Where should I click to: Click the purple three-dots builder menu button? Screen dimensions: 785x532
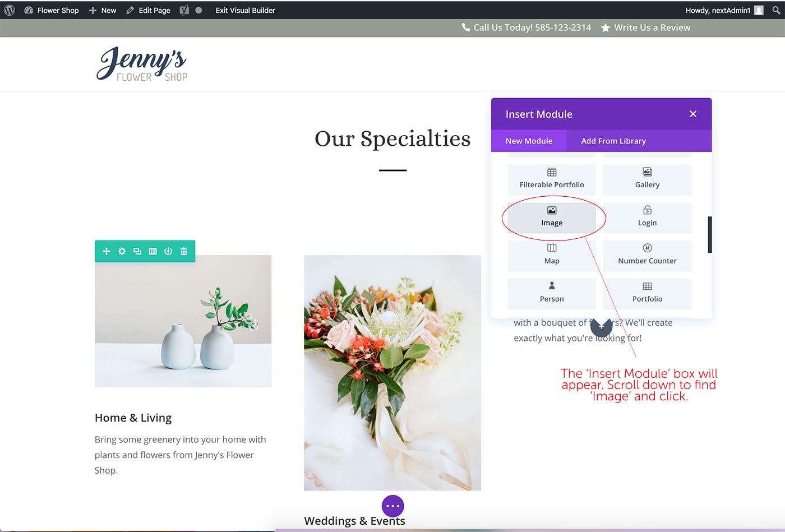coord(393,506)
